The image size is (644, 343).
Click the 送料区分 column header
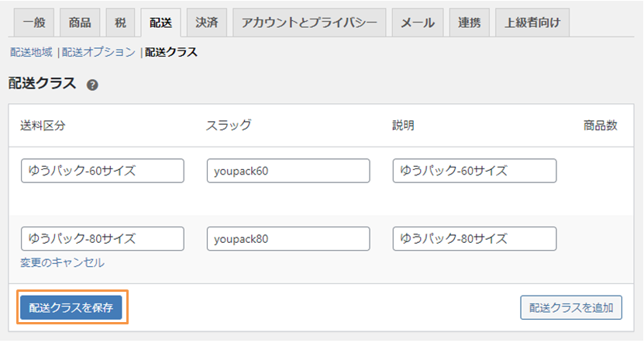click(x=43, y=126)
